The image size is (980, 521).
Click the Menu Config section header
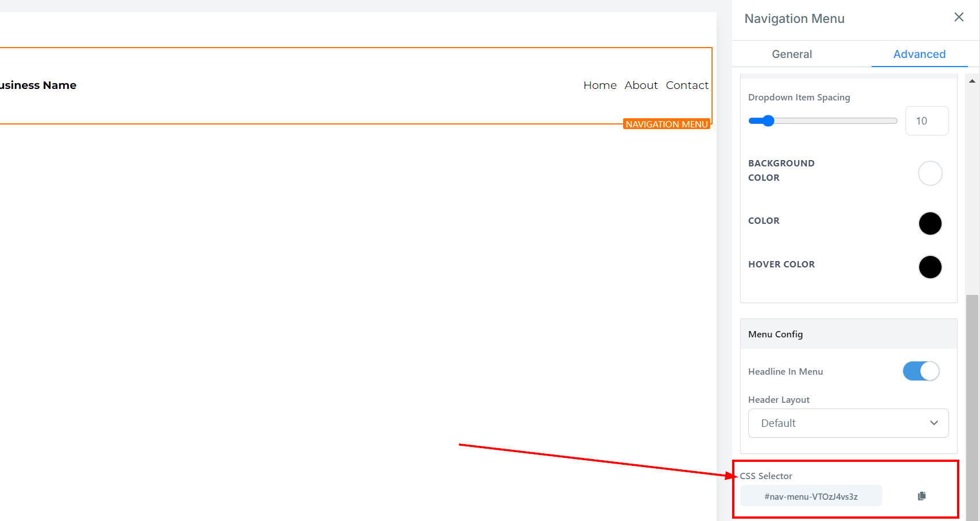848,334
